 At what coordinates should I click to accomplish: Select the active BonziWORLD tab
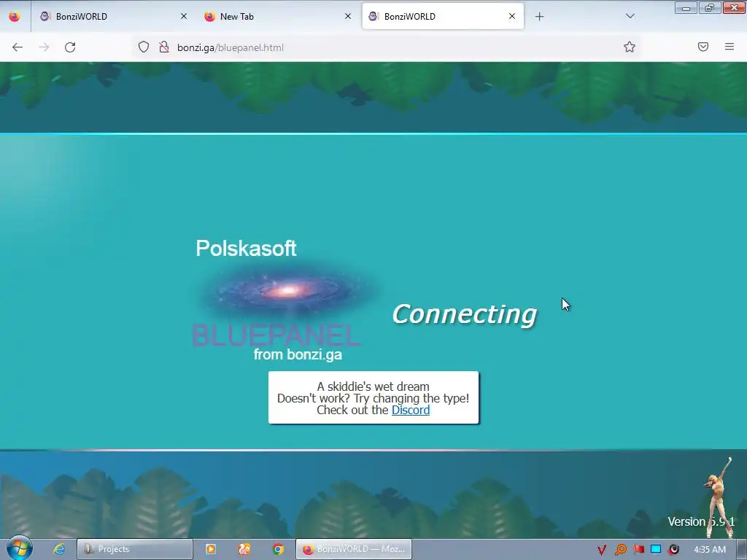pyautogui.click(x=443, y=17)
